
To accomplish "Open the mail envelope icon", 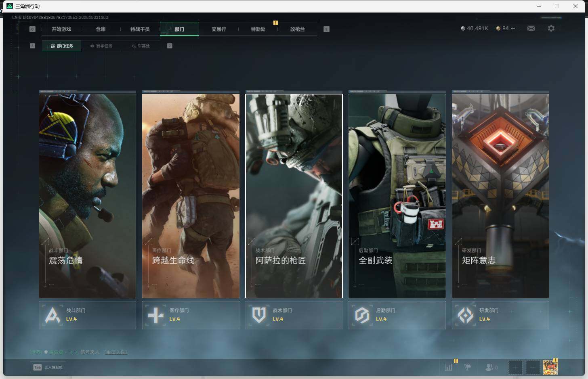I will point(531,28).
